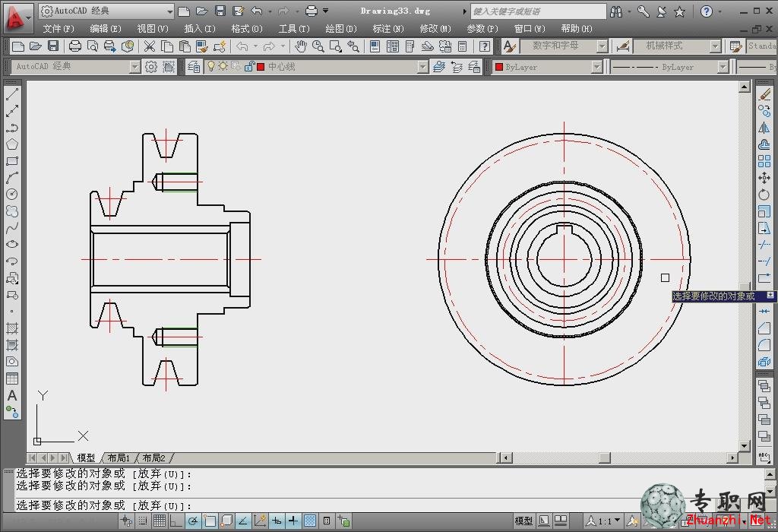Click the command line prompt input area
The height and width of the screenshot is (532, 778).
[x=390, y=505]
